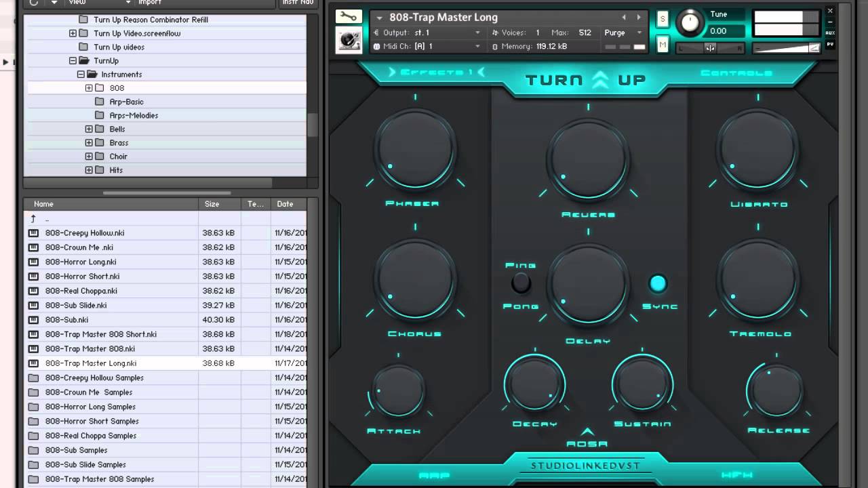Open 808-Crown Me Samples folder icon

33,392
